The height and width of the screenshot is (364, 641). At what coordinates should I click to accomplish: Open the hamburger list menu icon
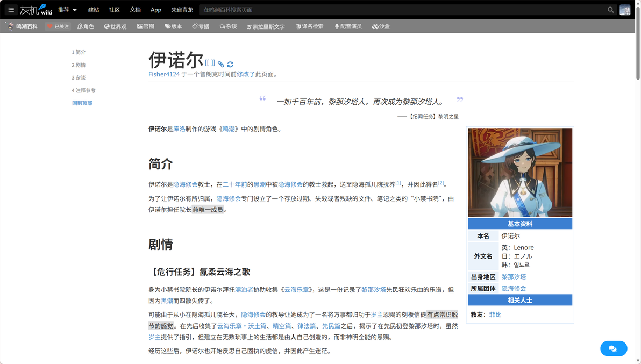point(11,9)
